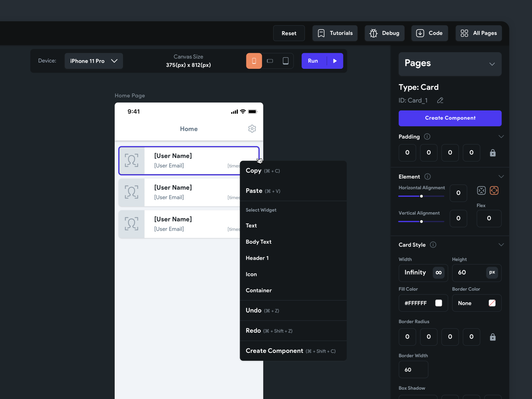
Task: Toggle the Padding lock icon
Action: point(492,153)
